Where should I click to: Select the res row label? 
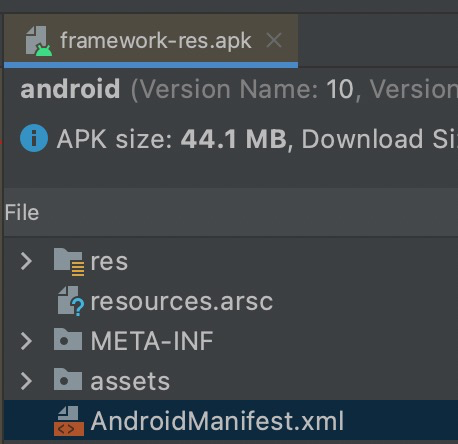coord(109,261)
